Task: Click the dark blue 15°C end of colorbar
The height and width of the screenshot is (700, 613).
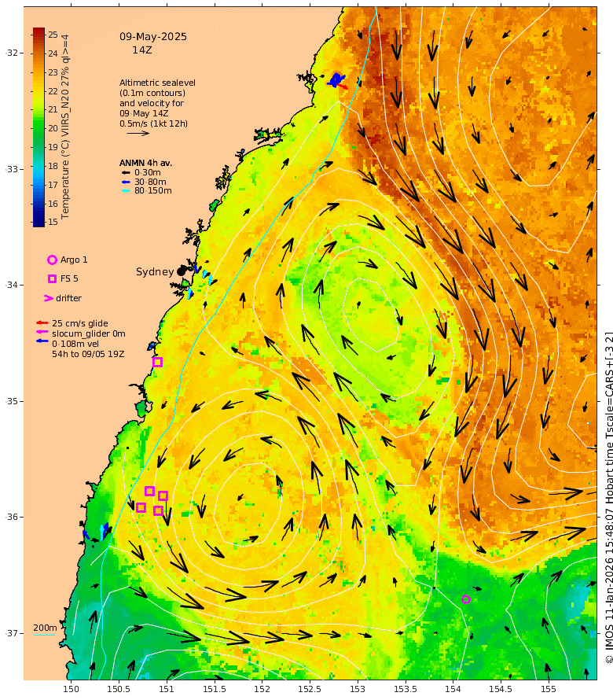Action: coord(39,222)
